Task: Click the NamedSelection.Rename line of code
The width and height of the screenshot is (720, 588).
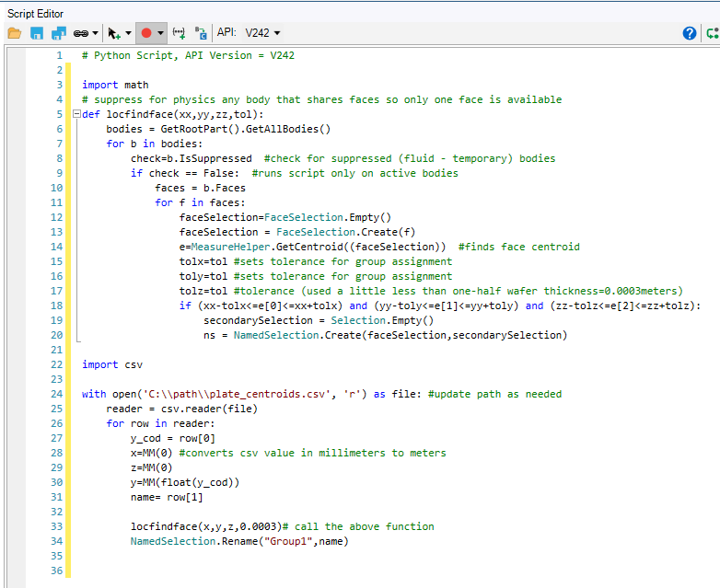Action: [x=239, y=541]
